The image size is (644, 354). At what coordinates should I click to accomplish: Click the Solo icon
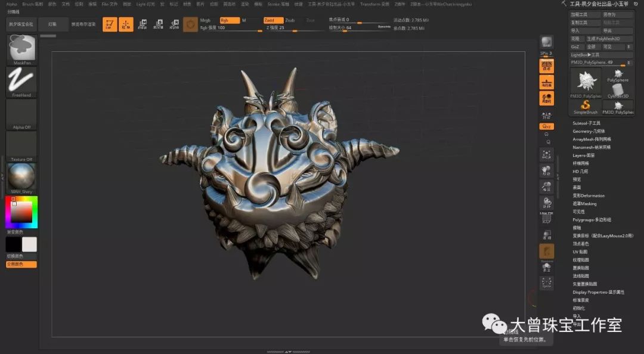tap(547, 267)
